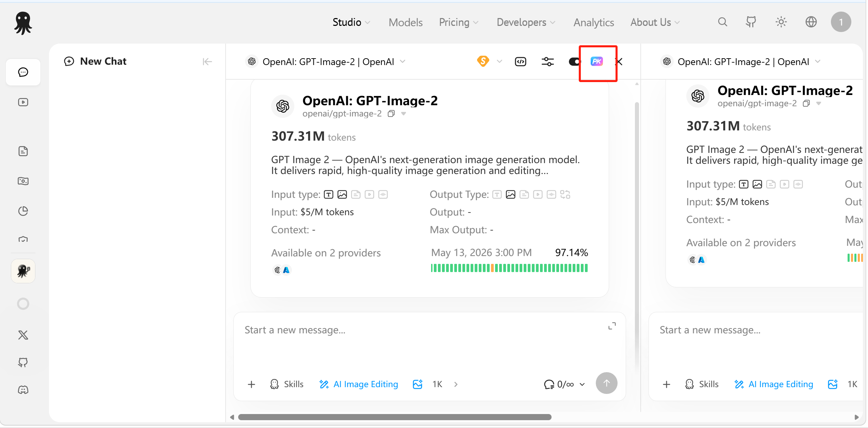Copy the openai/gpt-image-2 ID in the left card
The image size is (868, 428).
coord(391,114)
